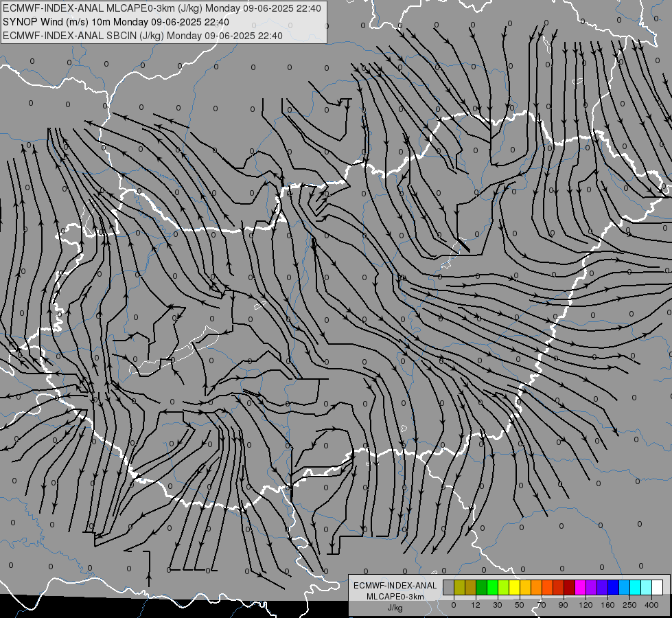672x618 pixels.
Task: Click the indigo legend swatch before blue
Action: pos(603,587)
